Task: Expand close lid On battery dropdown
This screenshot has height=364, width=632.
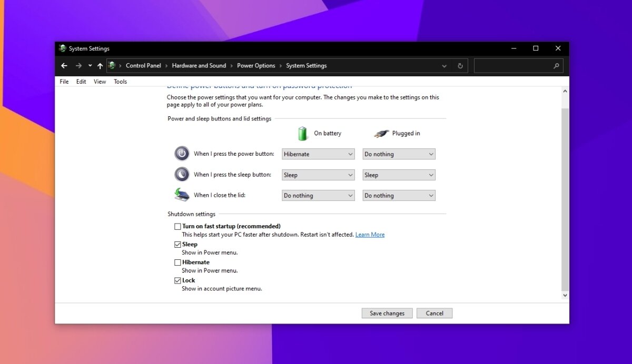Action: coord(318,196)
